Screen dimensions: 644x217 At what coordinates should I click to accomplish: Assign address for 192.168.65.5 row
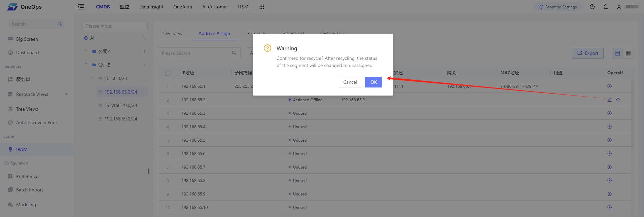[x=609, y=140]
